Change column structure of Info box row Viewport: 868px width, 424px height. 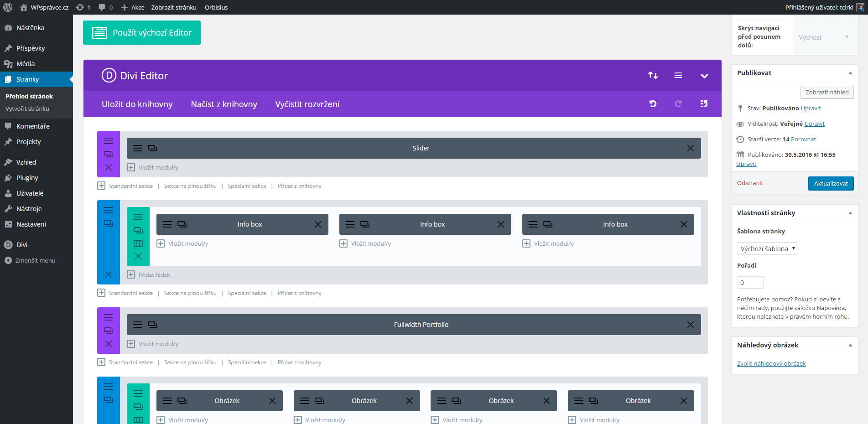click(x=138, y=243)
